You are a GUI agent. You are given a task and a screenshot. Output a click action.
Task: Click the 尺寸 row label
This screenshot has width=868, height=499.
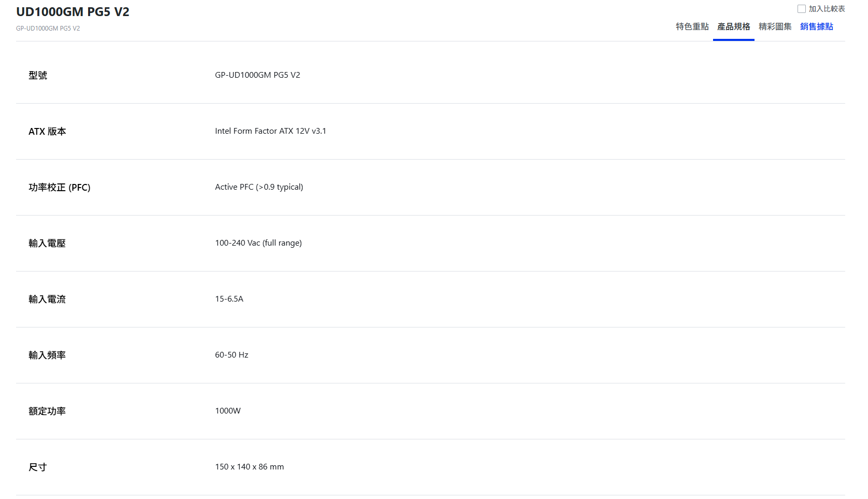pos(38,467)
